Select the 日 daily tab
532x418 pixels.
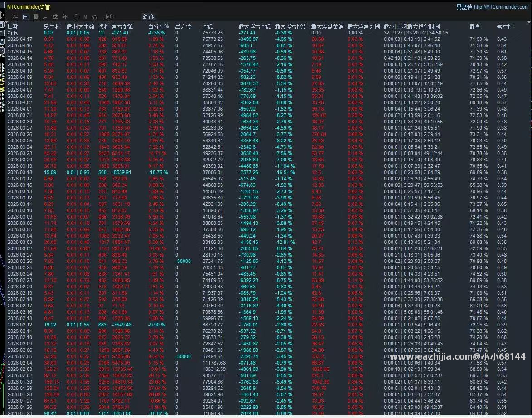(x=25, y=17)
